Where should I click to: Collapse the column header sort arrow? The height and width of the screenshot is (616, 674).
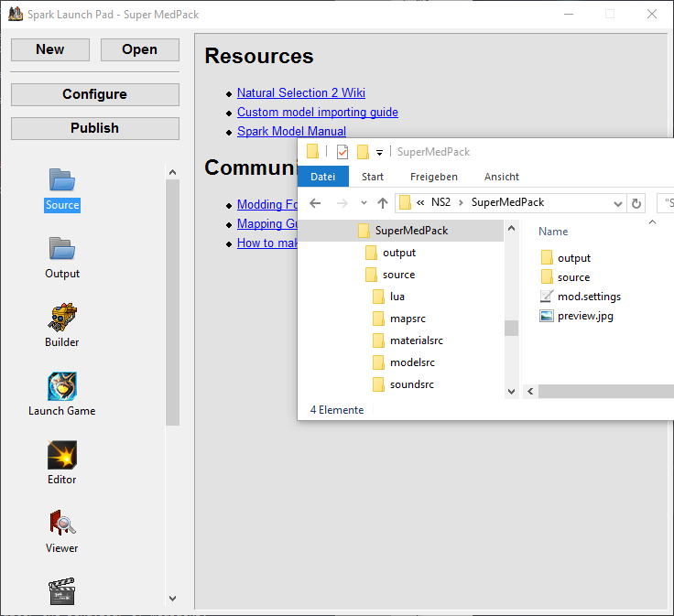point(652,222)
